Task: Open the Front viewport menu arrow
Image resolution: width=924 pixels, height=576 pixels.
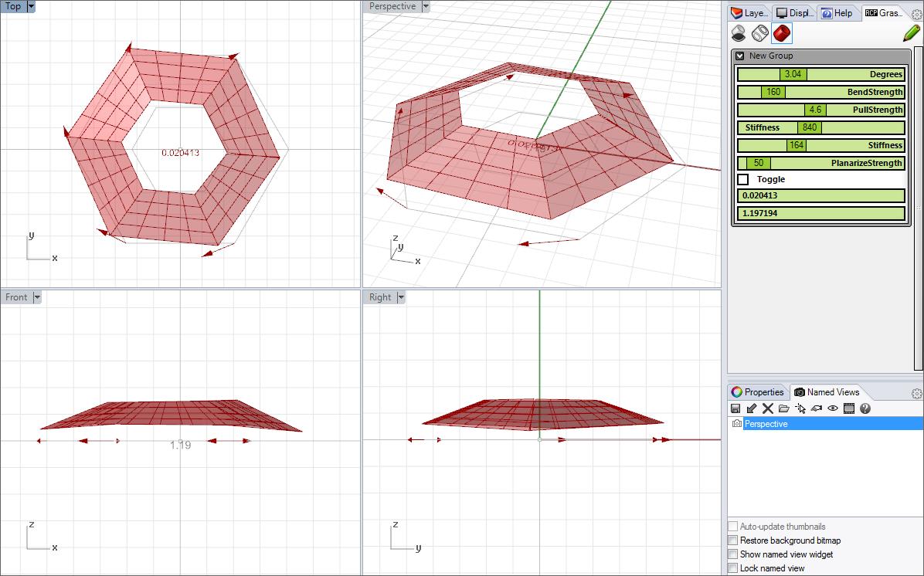Action: pyautogui.click(x=37, y=297)
